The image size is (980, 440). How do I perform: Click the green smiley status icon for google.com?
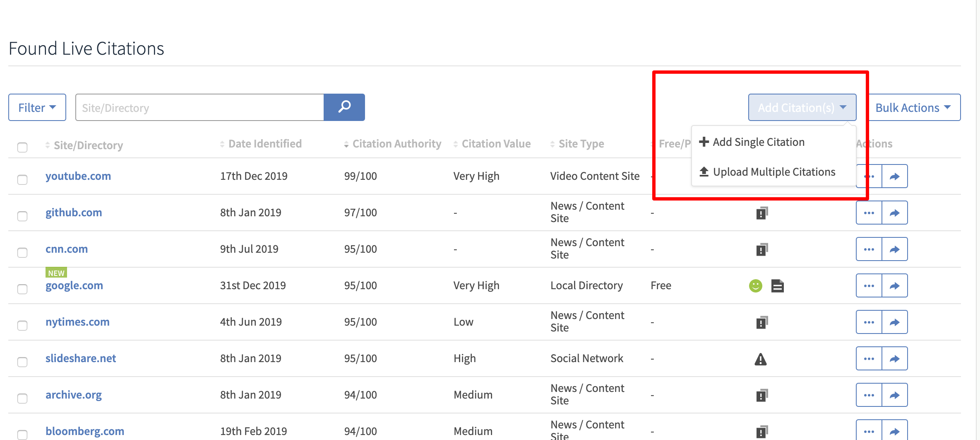(x=756, y=285)
